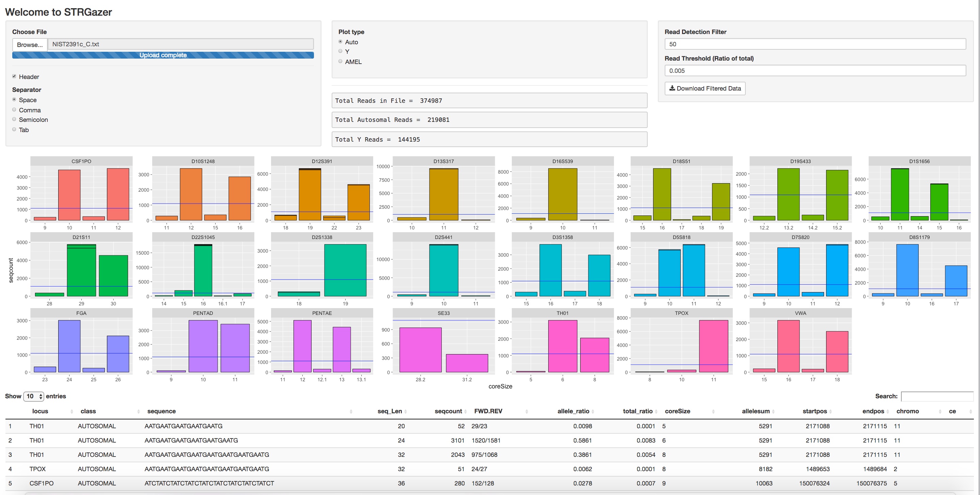This screenshot has height=495, width=980.
Task: Select the Comma separator option
Action: (x=14, y=110)
